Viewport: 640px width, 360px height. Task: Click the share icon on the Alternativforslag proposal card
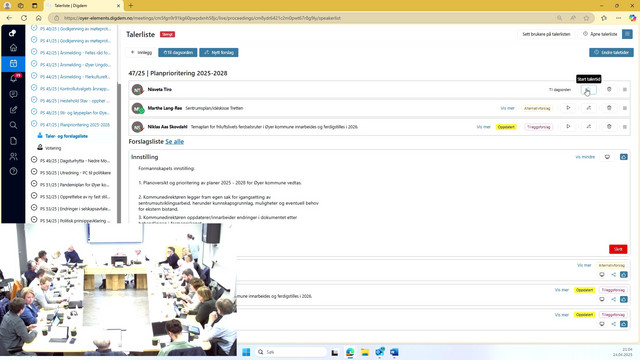point(613,275)
